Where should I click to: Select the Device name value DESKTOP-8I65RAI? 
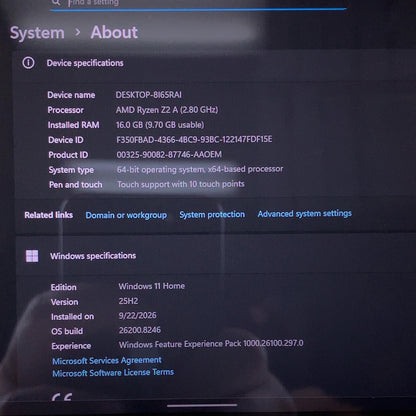149,95
